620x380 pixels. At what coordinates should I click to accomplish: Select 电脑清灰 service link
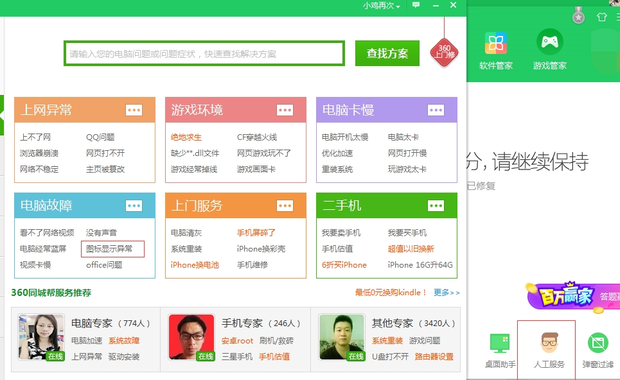click(x=186, y=233)
